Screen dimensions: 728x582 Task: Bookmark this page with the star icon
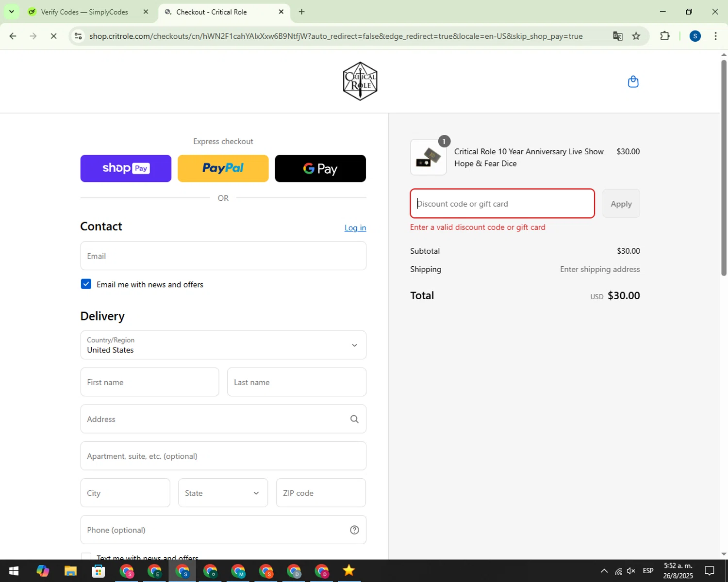[x=636, y=36]
